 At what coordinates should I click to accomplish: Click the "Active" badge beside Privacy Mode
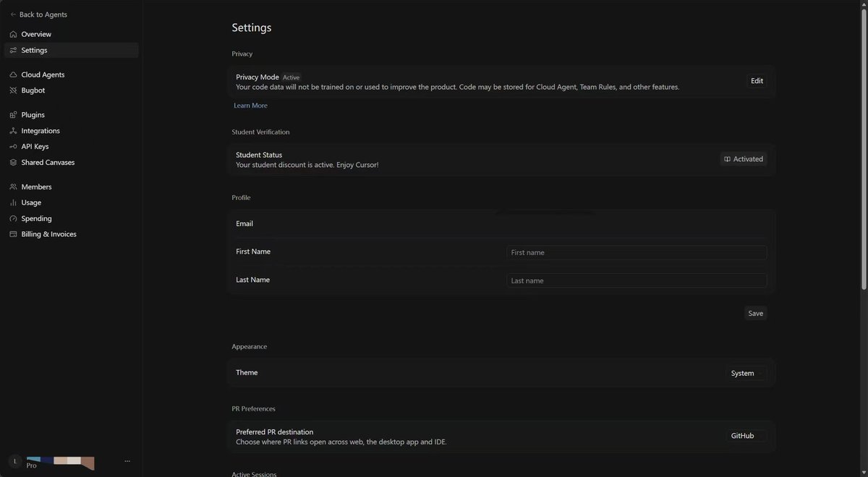click(291, 77)
